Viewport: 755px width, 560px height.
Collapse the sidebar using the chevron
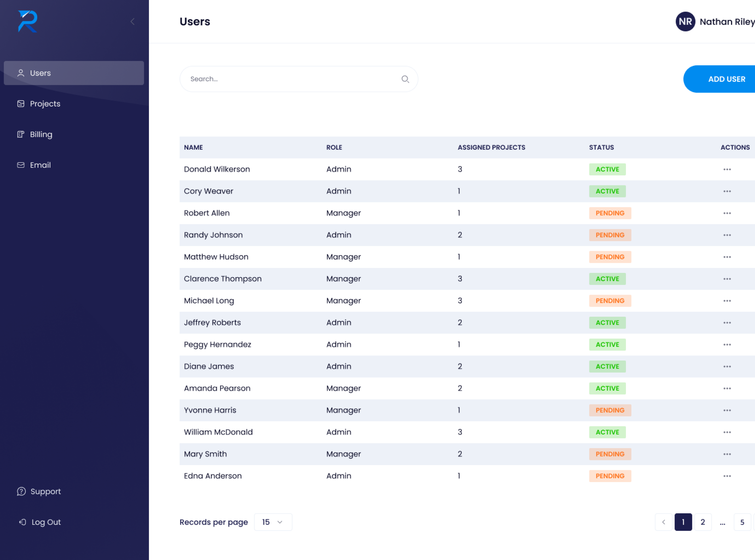tap(132, 21)
